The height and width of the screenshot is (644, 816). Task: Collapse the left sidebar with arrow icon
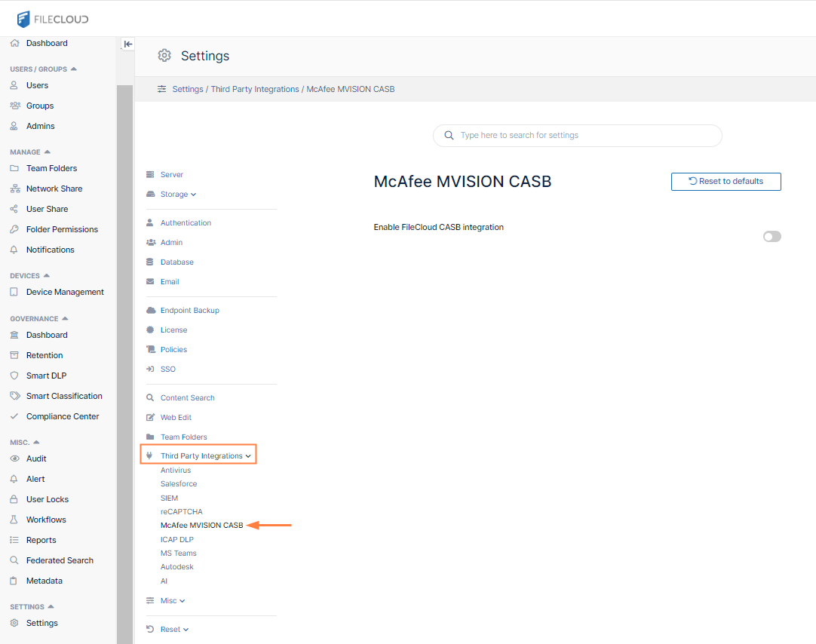128,44
